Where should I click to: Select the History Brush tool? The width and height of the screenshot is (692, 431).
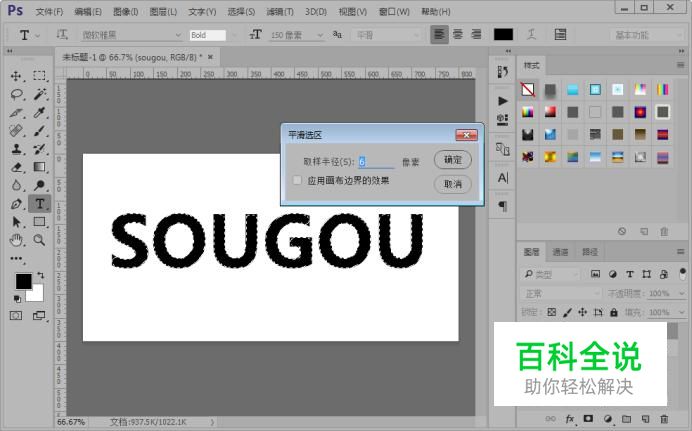pyautogui.click(x=39, y=149)
